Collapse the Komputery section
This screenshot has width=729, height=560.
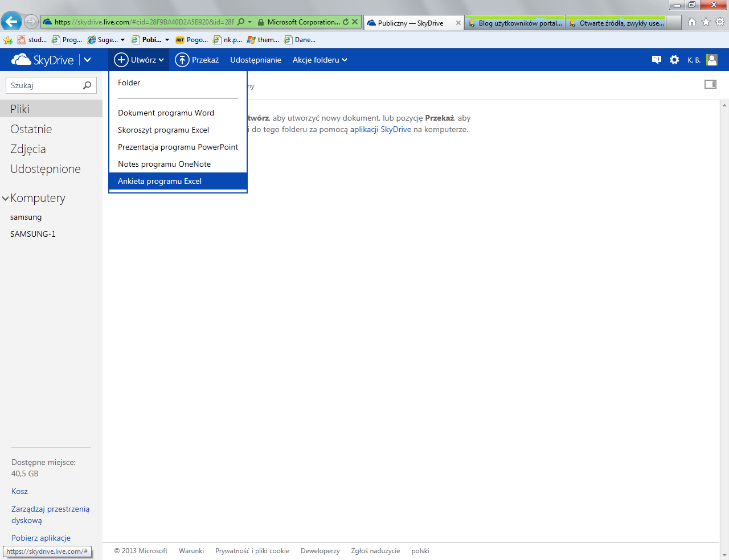[6, 198]
